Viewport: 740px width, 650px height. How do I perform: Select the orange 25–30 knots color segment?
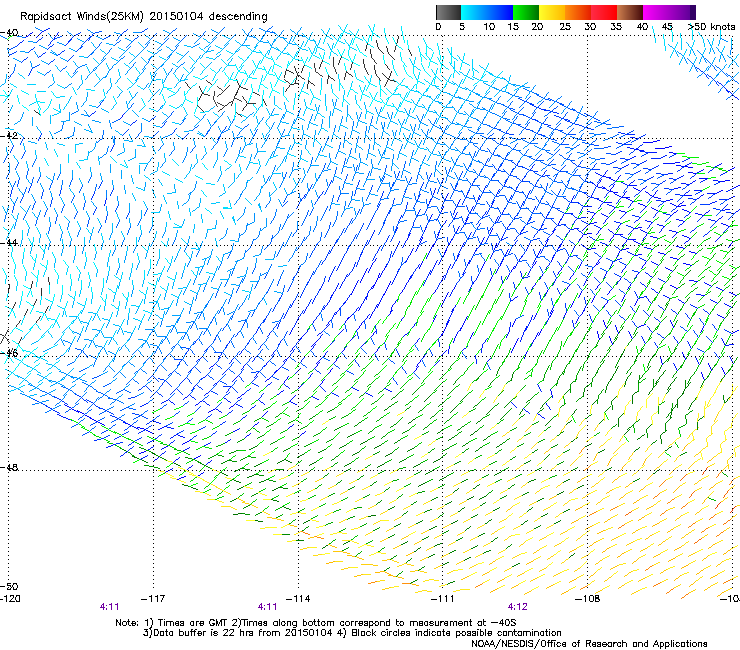(x=578, y=12)
